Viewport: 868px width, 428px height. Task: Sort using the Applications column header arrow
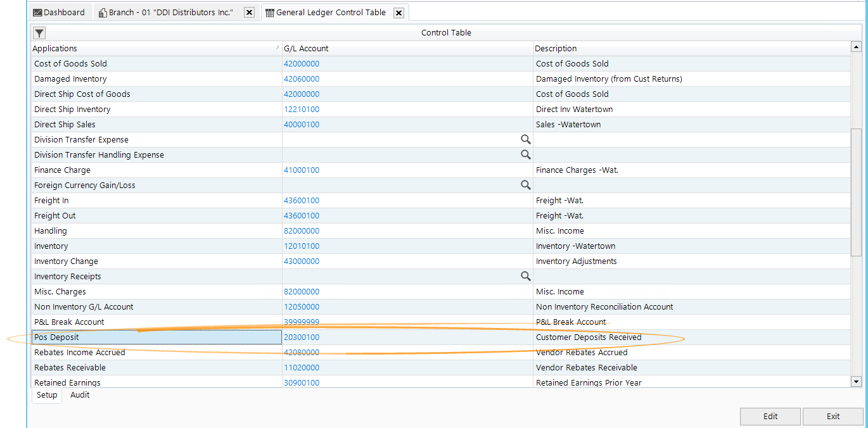click(x=277, y=47)
